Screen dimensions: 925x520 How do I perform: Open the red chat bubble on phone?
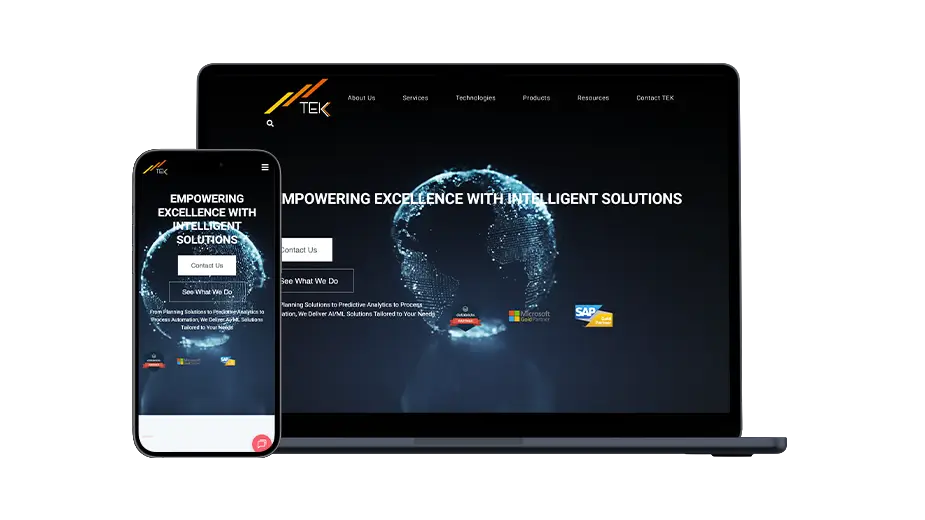(261, 443)
